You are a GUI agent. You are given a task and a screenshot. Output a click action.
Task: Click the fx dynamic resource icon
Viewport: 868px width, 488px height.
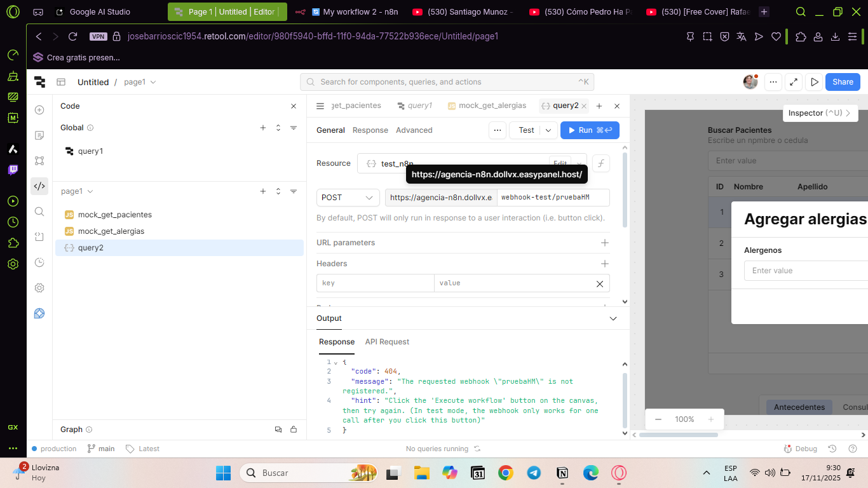point(600,163)
